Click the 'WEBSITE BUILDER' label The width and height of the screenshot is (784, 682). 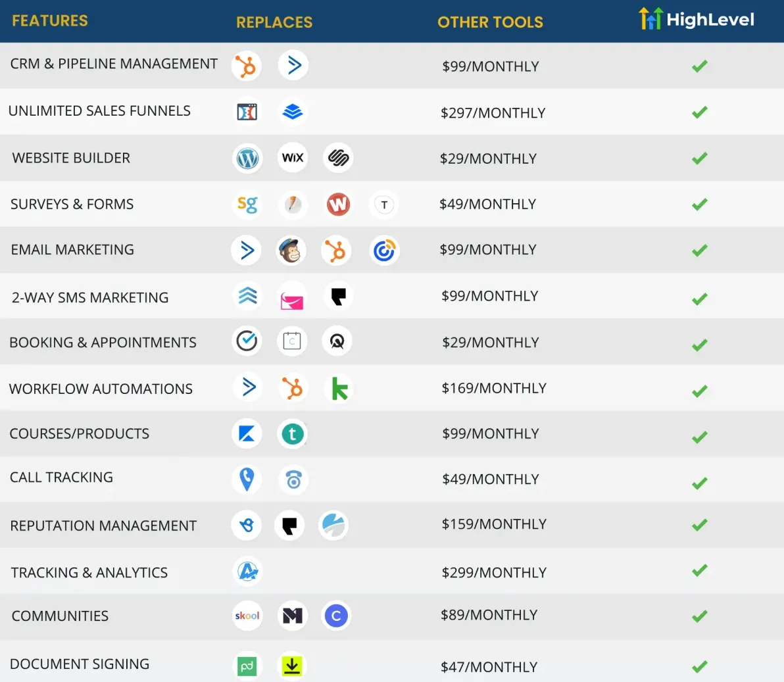71,158
